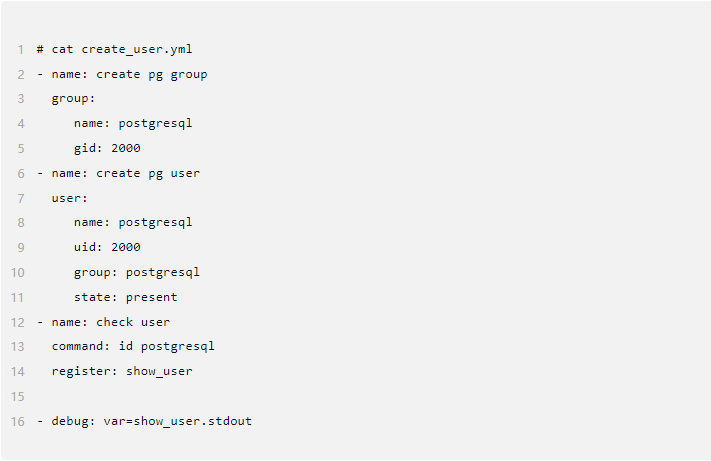Click the 'register: show_user' line
This screenshot has height=461, width=711.
(x=122, y=371)
